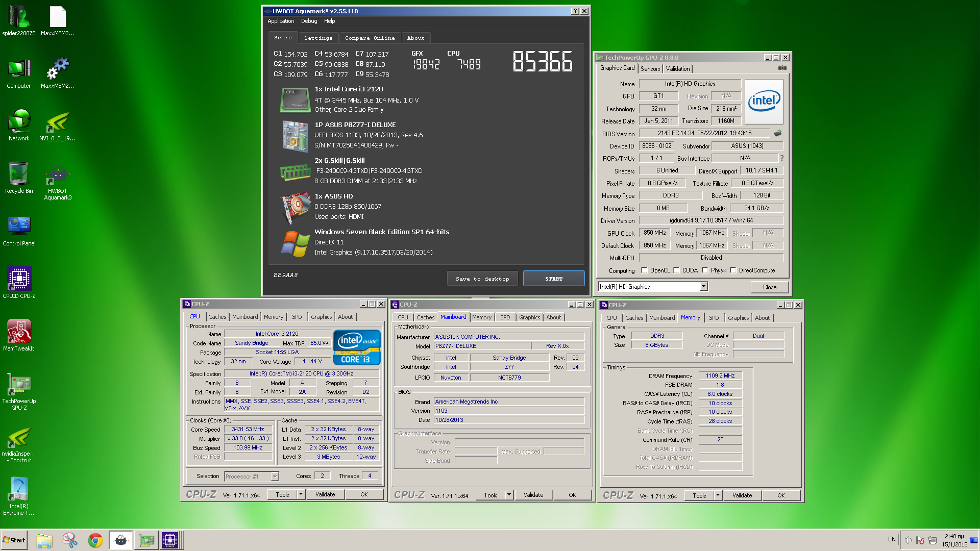This screenshot has width=980, height=551.
Task: Select the Network desktop icon
Action: (x=19, y=126)
